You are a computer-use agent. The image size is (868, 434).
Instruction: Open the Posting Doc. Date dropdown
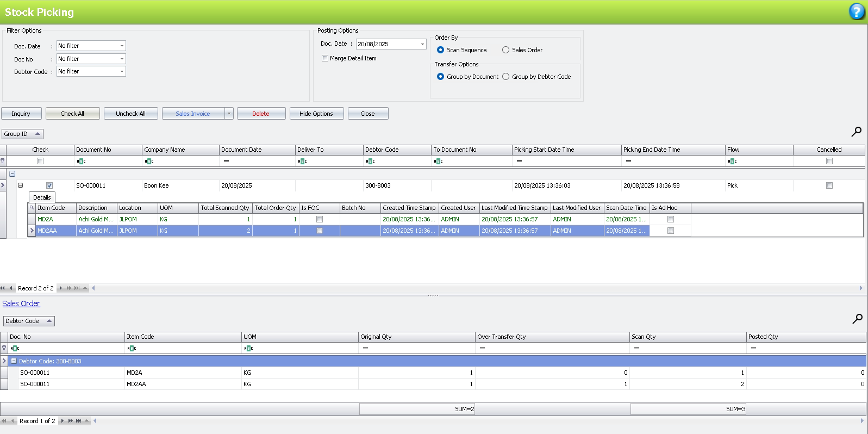pos(422,44)
